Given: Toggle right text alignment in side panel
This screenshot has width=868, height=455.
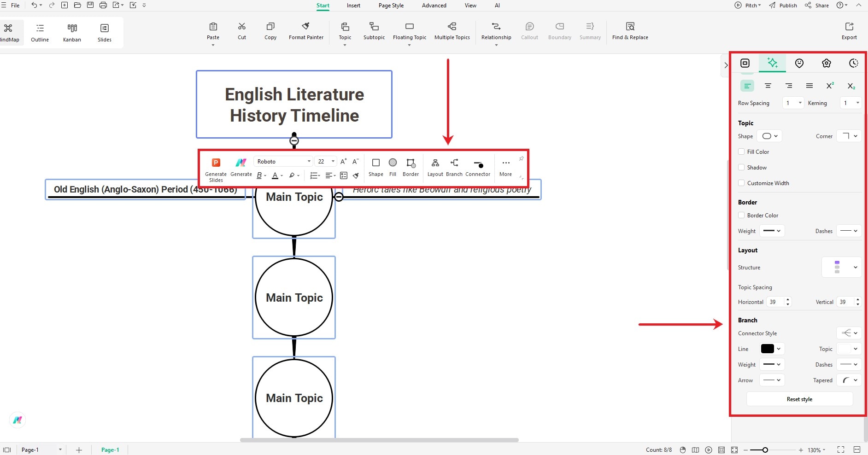Looking at the screenshot, I should point(789,86).
